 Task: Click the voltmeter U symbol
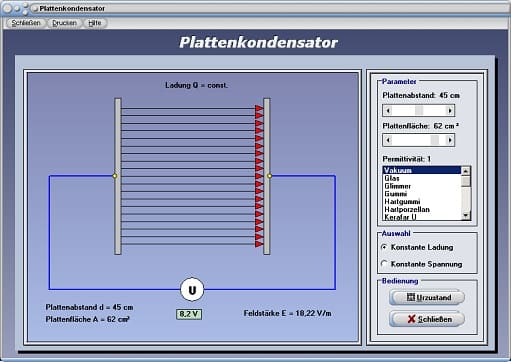(x=192, y=290)
